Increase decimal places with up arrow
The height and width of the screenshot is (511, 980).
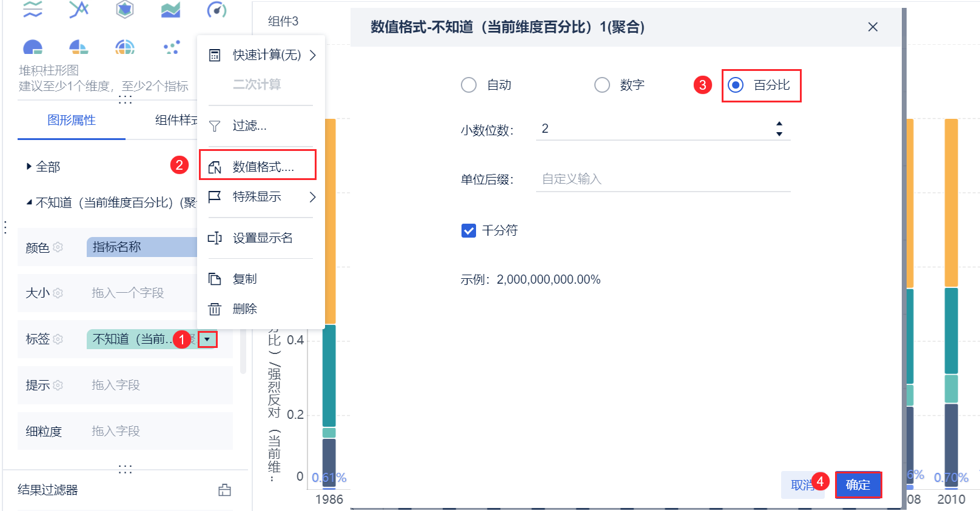pyautogui.click(x=779, y=124)
